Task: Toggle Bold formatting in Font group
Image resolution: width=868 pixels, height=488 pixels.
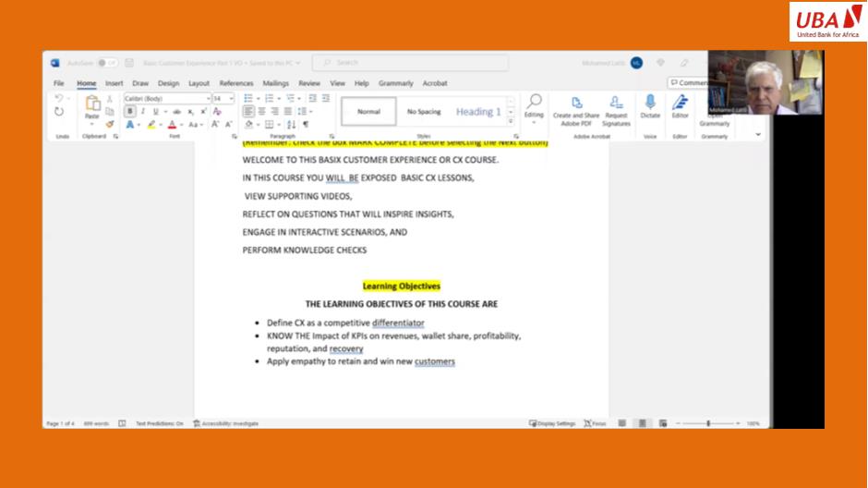Action: coord(129,111)
